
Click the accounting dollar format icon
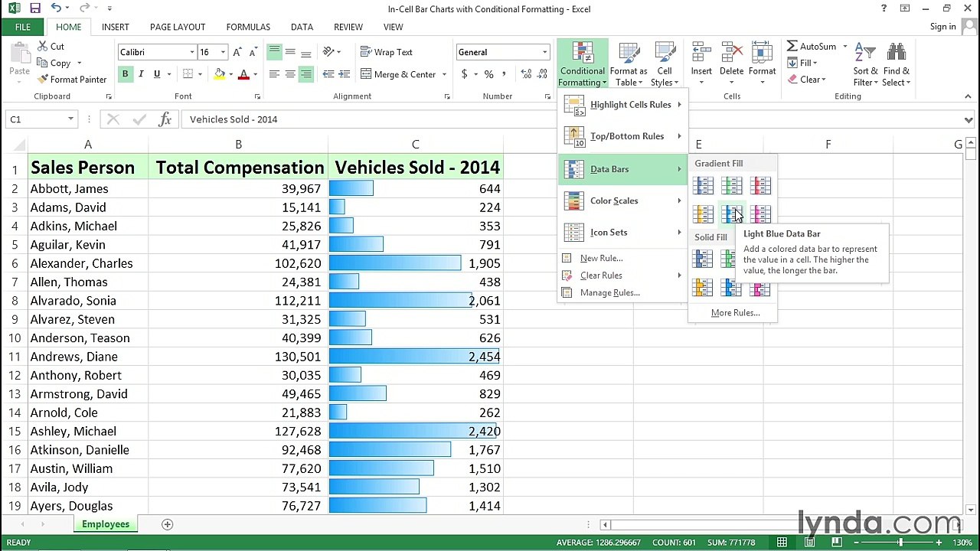[464, 74]
